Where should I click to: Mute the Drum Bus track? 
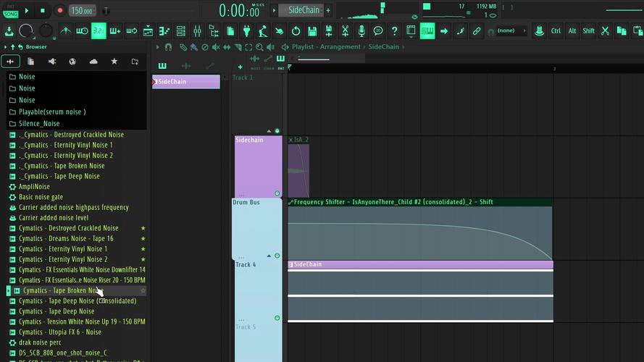pos(277,256)
